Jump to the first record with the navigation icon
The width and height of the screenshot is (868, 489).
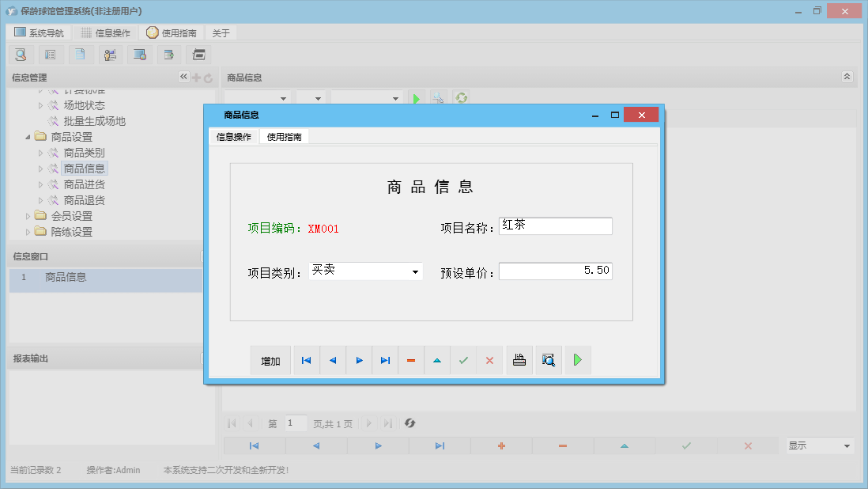click(306, 360)
